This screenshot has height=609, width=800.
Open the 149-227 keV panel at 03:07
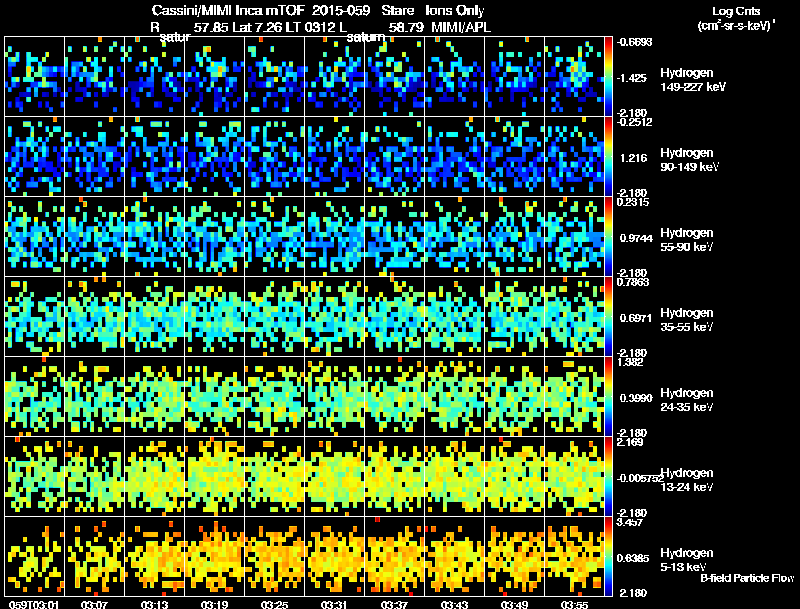[x=95, y=77]
